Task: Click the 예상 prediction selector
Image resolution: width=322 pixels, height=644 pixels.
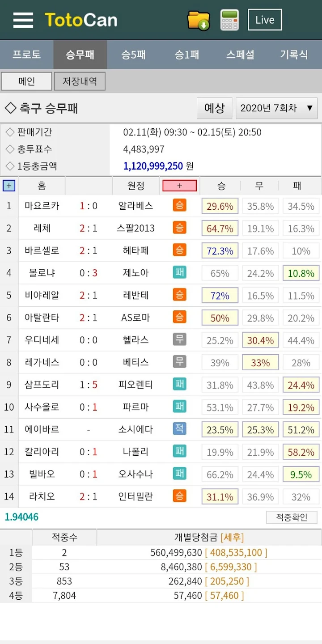Action: pyautogui.click(x=214, y=108)
